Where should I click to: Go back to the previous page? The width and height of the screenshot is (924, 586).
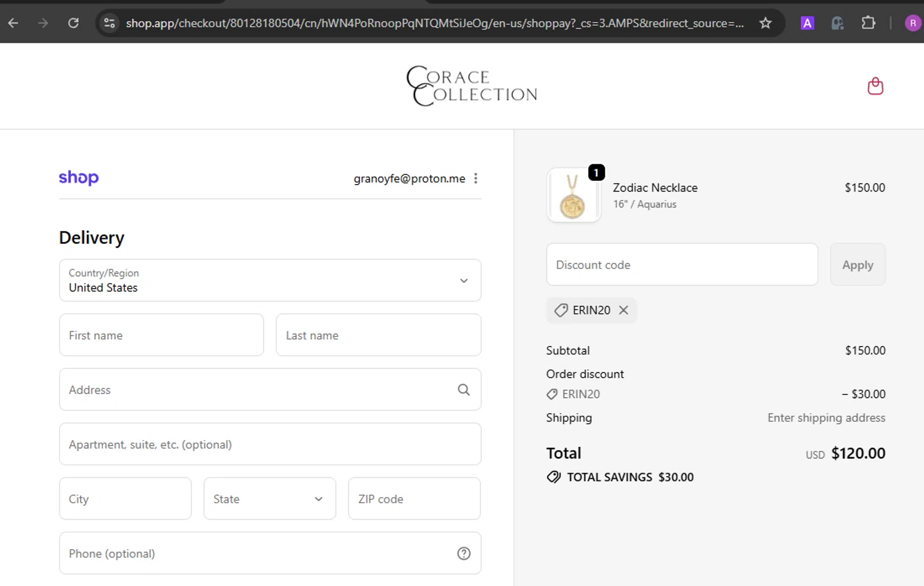13,23
